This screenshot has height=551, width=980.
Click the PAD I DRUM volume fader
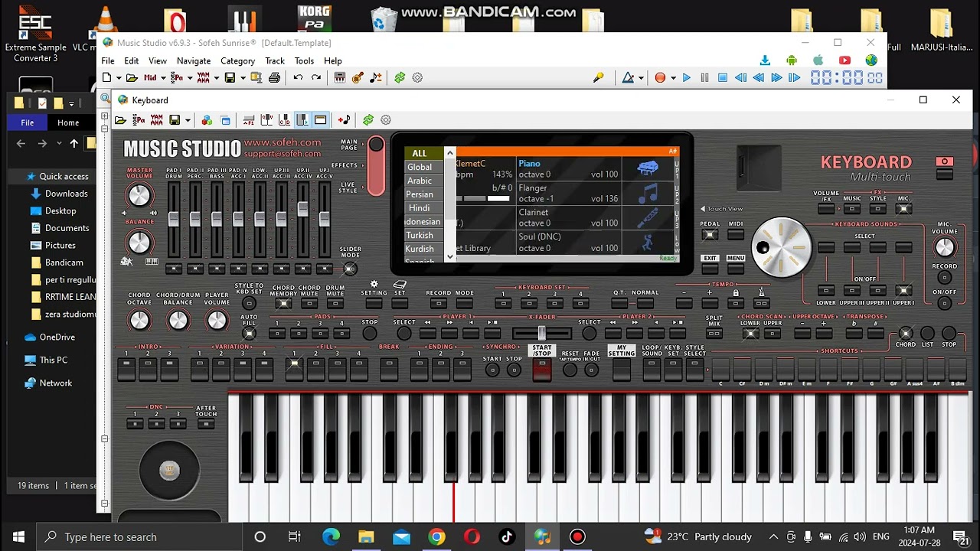coord(174,219)
